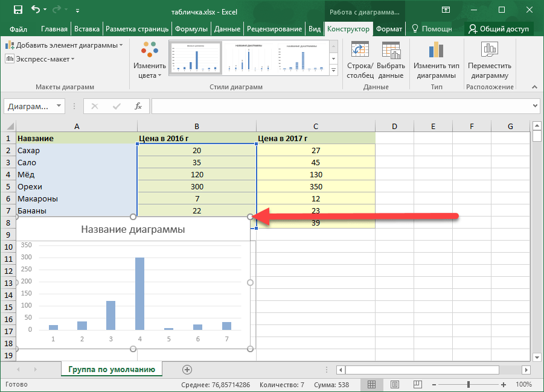The width and height of the screenshot is (544, 392).
Task: Add new sheet with plus icon
Action: (x=187, y=369)
